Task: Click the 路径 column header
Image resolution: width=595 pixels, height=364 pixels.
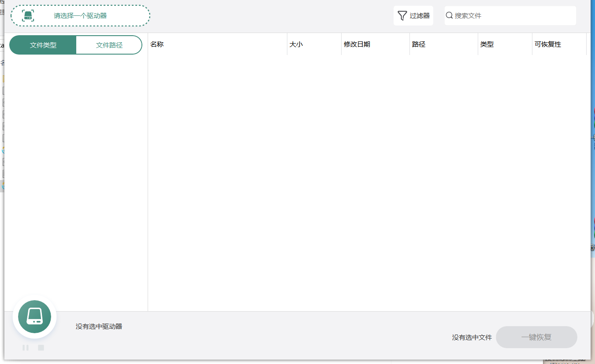Action: [x=418, y=44]
